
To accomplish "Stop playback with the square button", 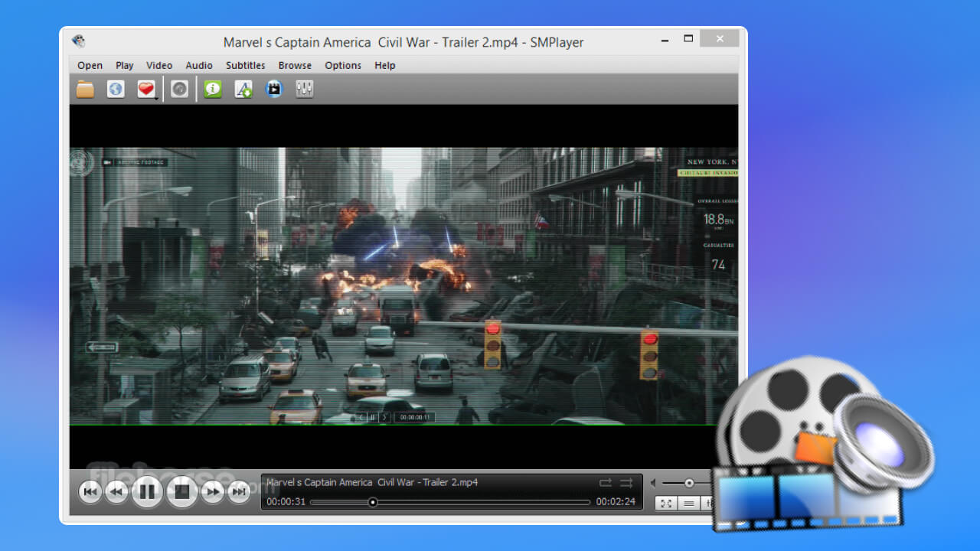I will (182, 491).
